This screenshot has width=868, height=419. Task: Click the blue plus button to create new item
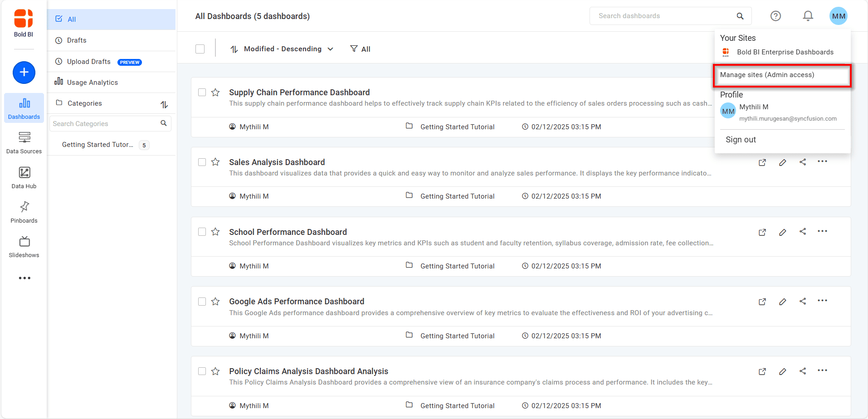click(x=24, y=73)
